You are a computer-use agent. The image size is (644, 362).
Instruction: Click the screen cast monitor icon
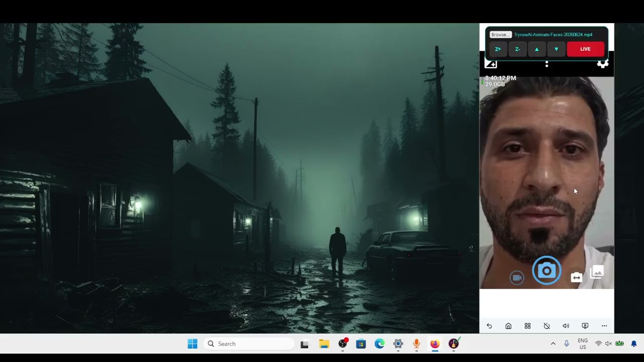coord(585,326)
